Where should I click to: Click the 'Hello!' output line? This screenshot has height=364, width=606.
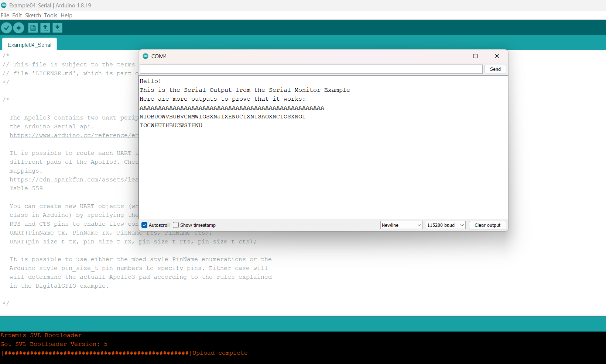coord(151,81)
